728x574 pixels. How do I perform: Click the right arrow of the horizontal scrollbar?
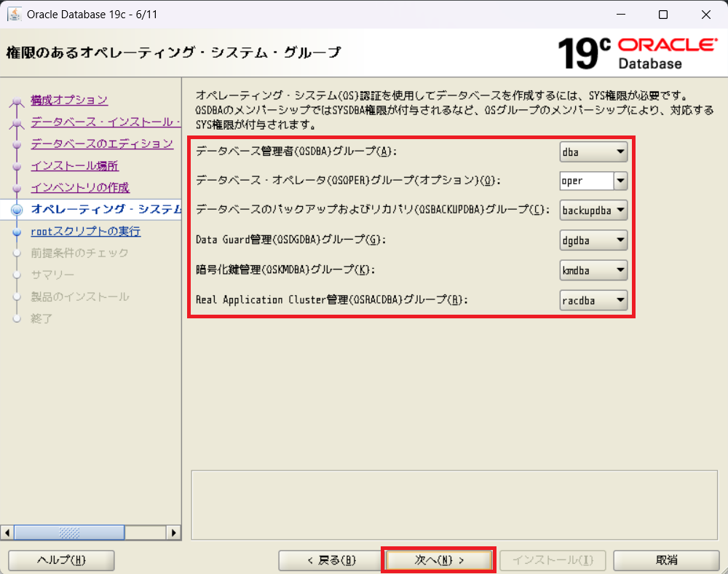(174, 532)
